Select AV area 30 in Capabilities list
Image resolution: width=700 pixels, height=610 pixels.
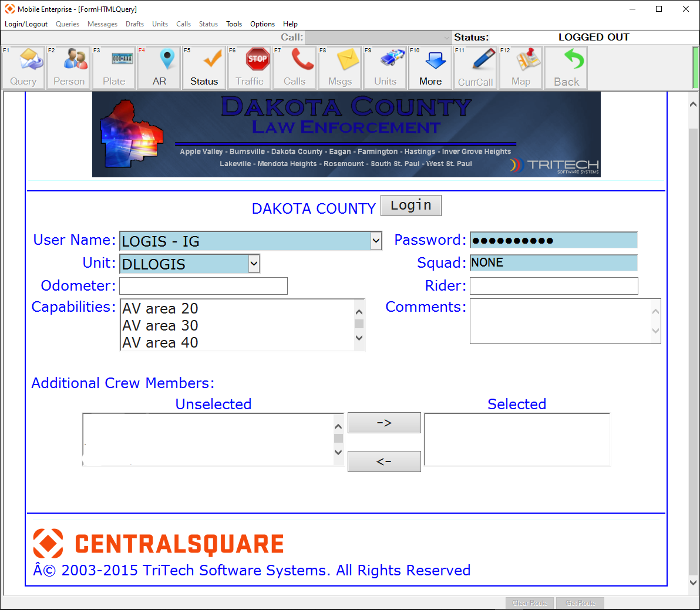160,325
